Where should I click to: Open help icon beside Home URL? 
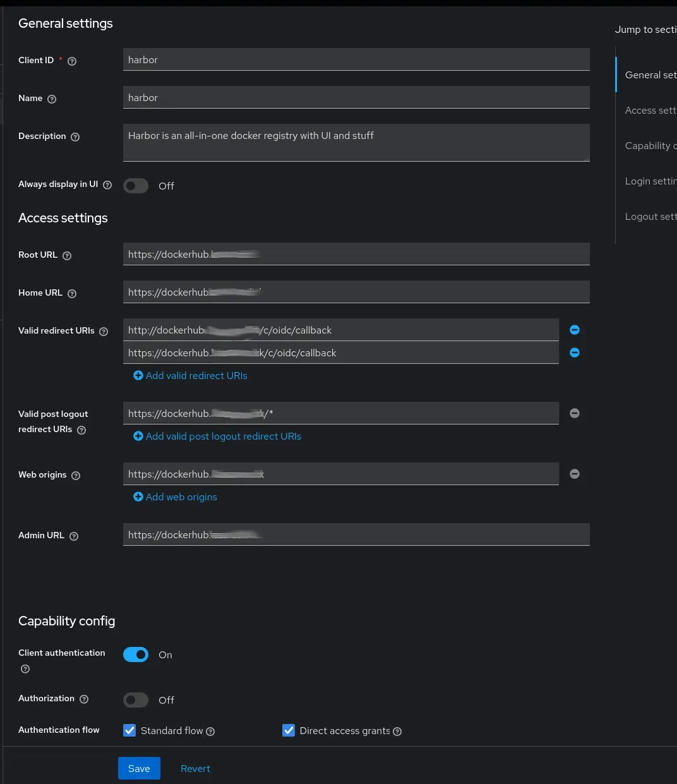[72, 294]
